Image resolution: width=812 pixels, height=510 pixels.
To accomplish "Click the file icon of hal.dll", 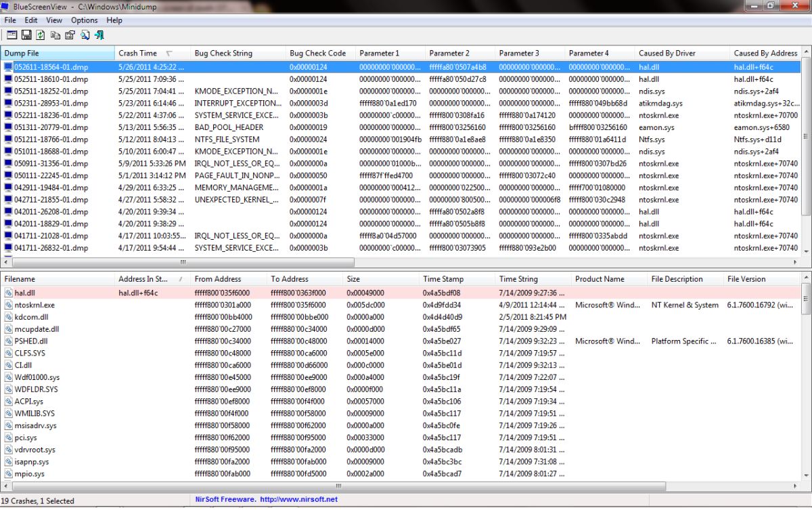I will click(8, 293).
